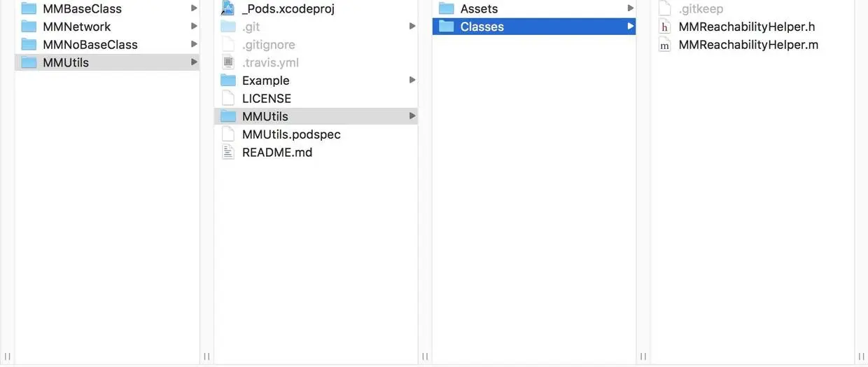868x367 pixels.
Task: Click the _Pods.xcodeproj file icon
Action: [228, 8]
